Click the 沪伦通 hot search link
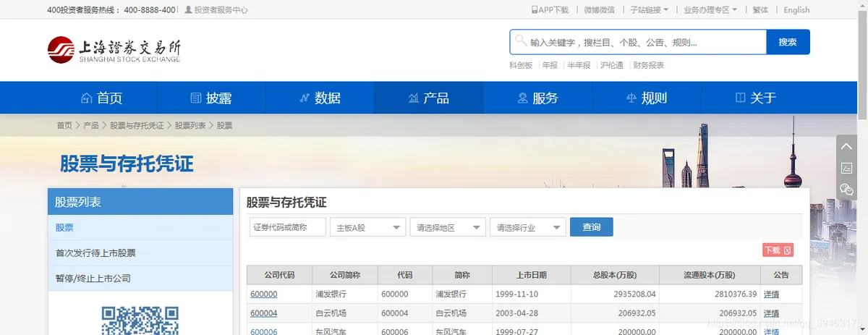Screen dimensions: 868x335 click(612, 65)
